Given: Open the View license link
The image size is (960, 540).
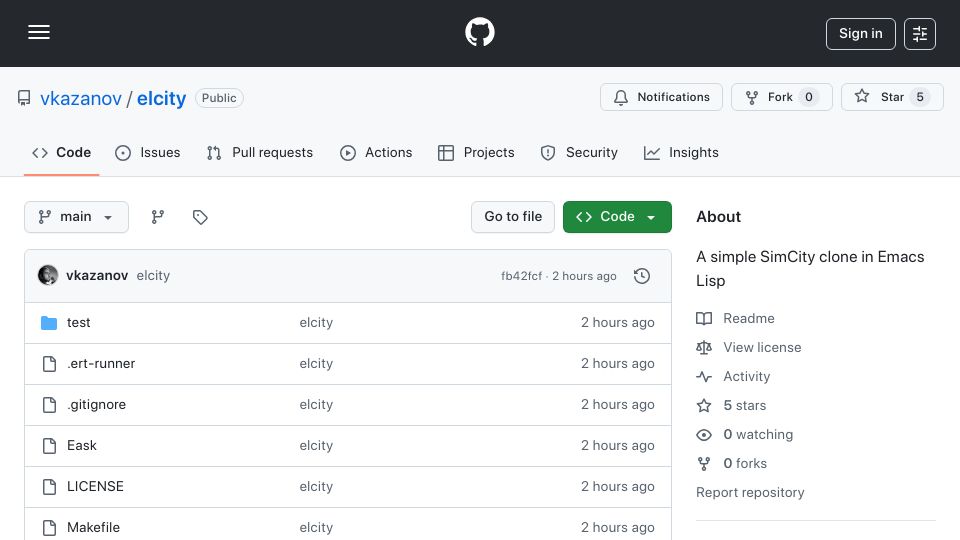Looking at the screenshot, I should tap(762, 347).
